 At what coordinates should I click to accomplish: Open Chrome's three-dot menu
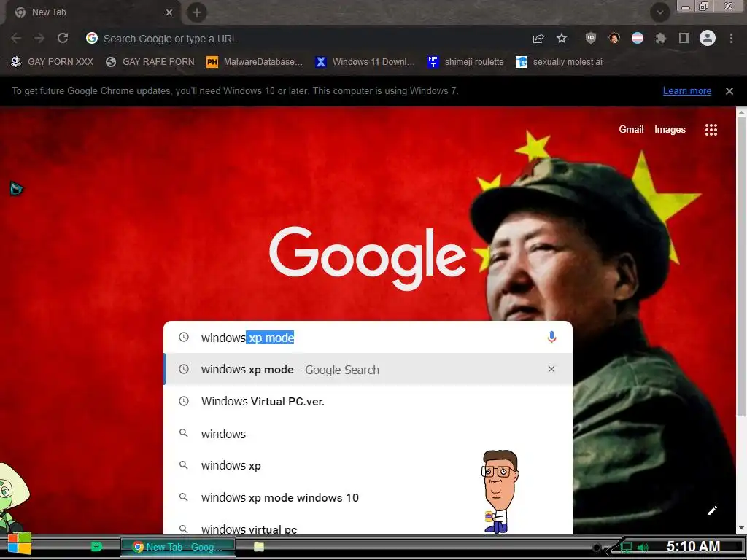click(x=731, y=38)
